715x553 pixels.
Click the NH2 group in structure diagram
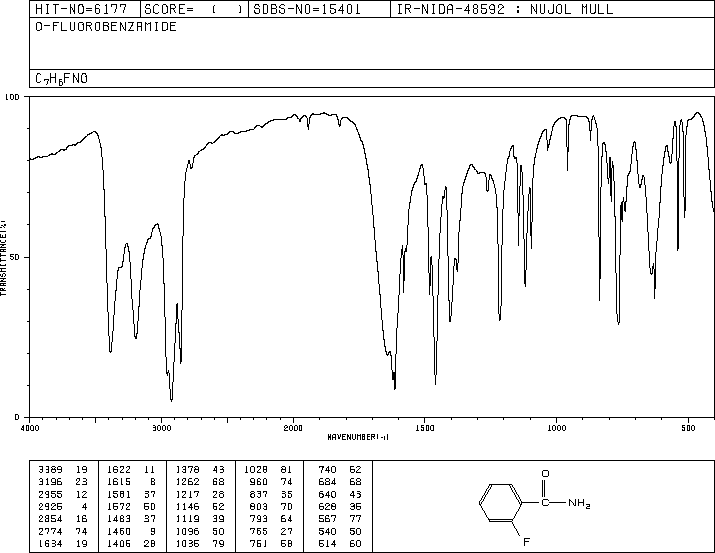tap(580, 503)
